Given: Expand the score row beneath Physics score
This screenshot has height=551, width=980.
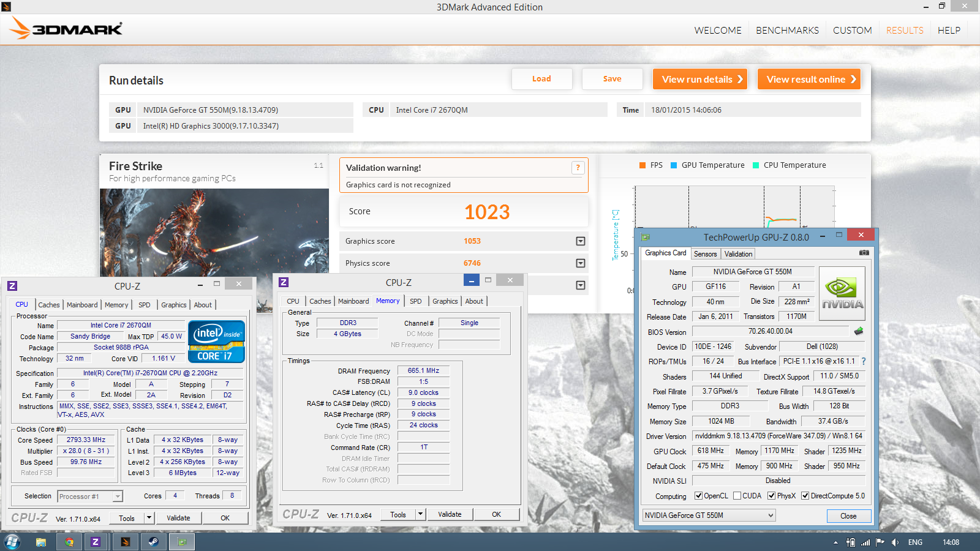Looking at the screenshot, I should (581, 285).
